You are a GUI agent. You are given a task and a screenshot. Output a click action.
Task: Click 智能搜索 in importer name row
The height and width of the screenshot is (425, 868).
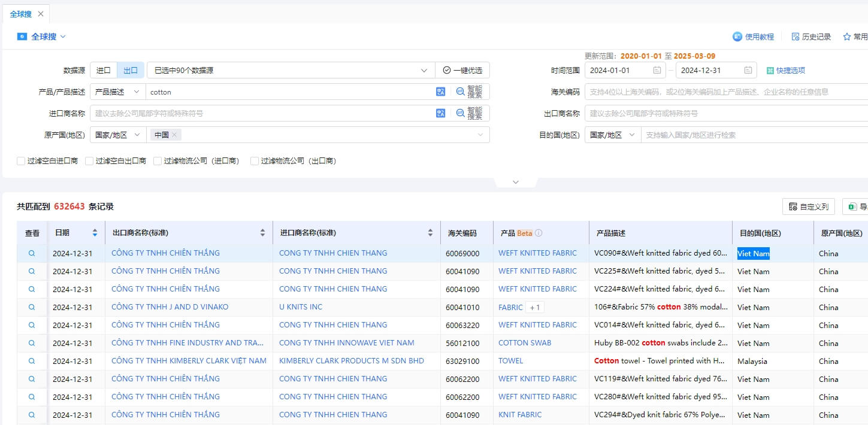470,113
